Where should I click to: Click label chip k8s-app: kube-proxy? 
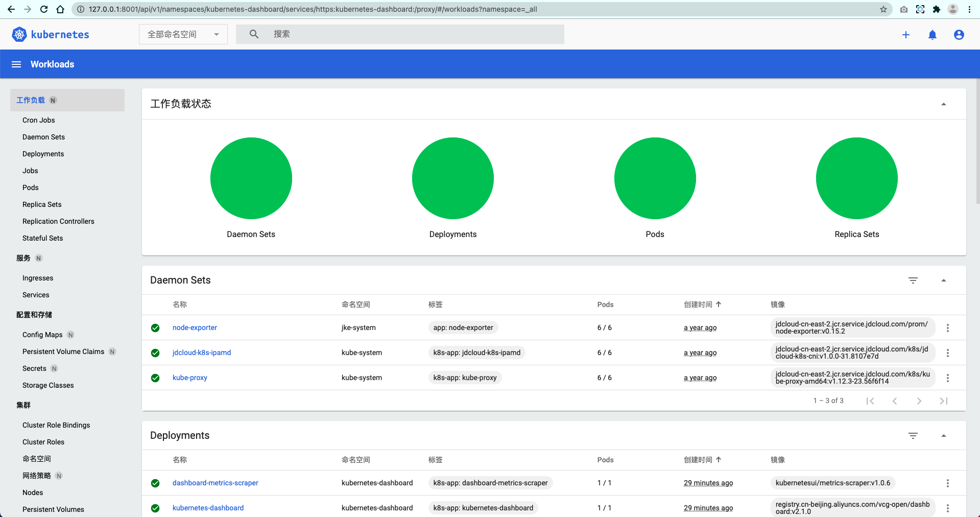465,378
